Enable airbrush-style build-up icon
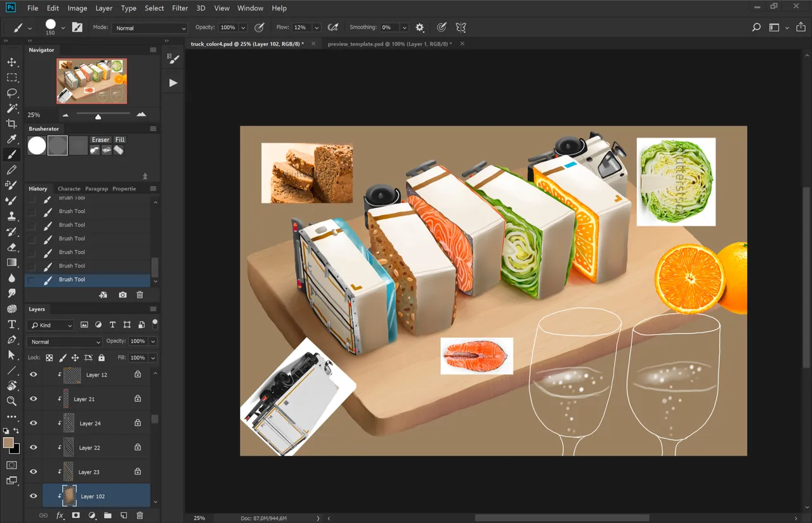Image resolution: width=812 pixels, height=523 pixels. [x=332, y=27]
